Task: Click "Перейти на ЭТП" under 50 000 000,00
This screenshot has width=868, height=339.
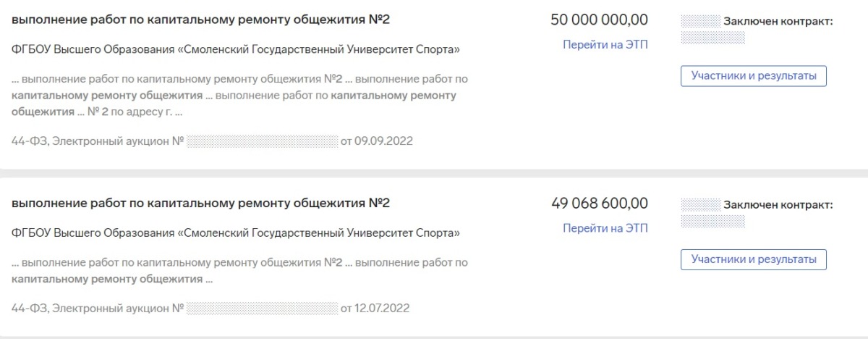Action: pos(605,45)
